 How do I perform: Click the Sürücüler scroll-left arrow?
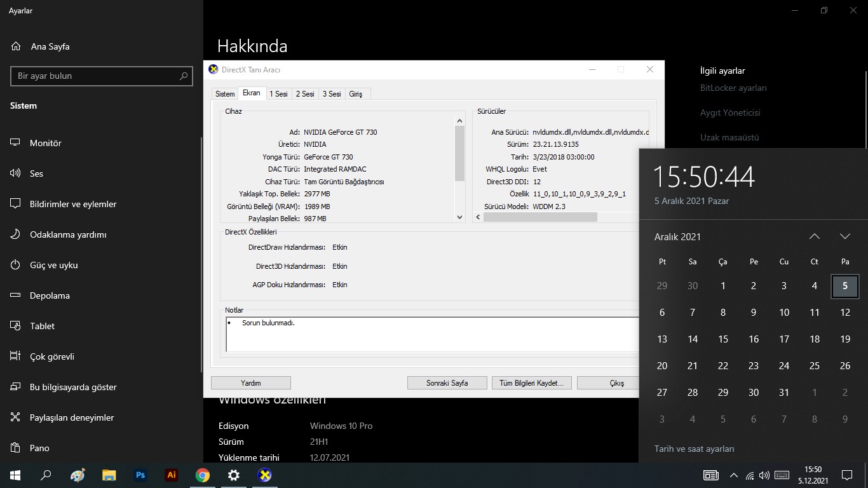478,217
